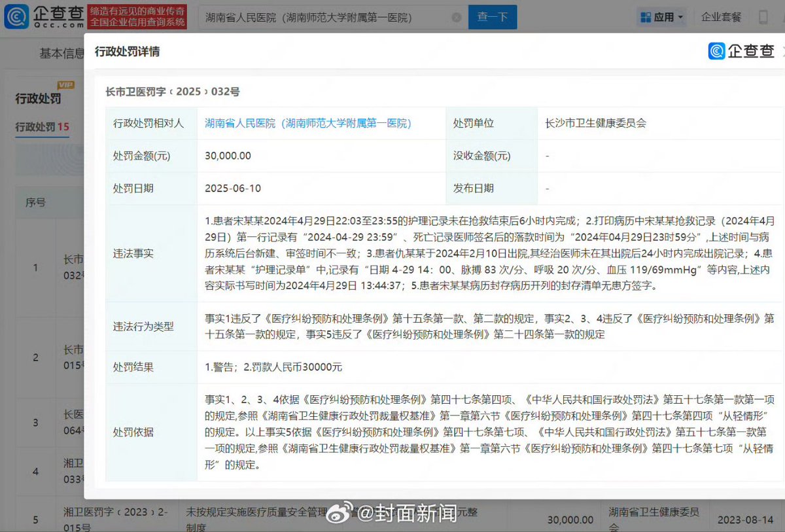Click the document number 长市卫医罚字 2025 032号
The image size is (785, 532).
(173, 92)
